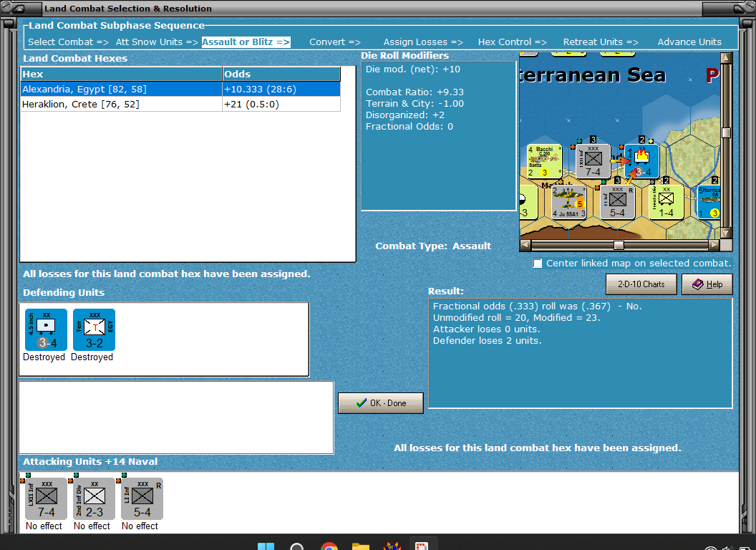Click the map vertical scrollbar thumb
The height and width of the screenshot is (550, 756).
click(x=726, y=132)
